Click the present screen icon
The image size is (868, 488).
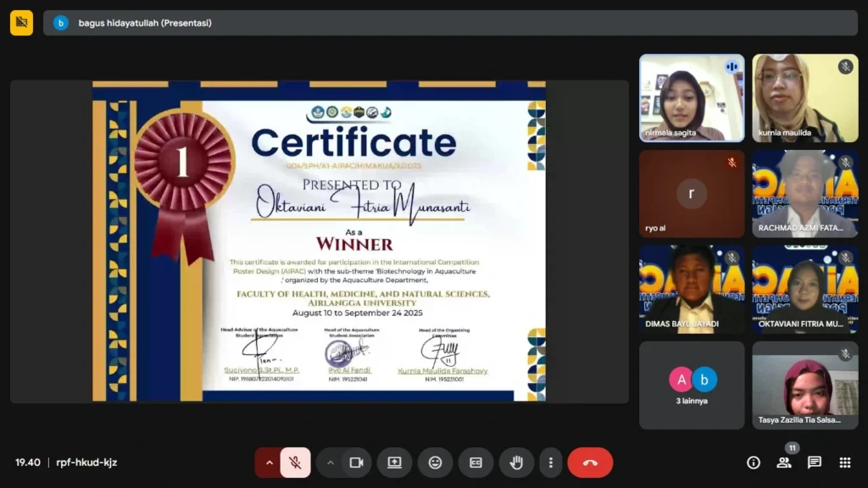point(394,463)
